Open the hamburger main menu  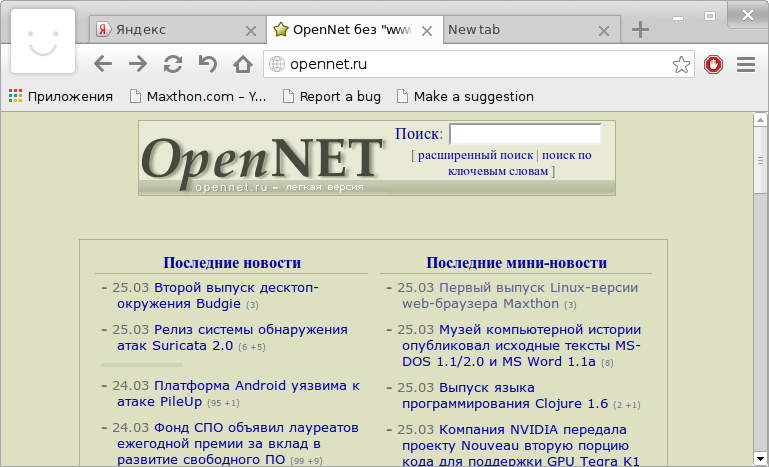click(746, 64)
